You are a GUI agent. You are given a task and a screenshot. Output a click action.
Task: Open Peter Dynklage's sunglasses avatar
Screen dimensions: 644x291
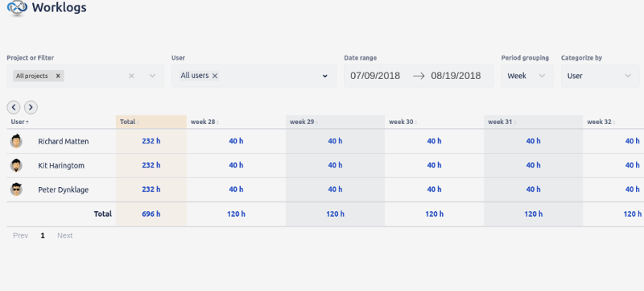pos(16,189)
